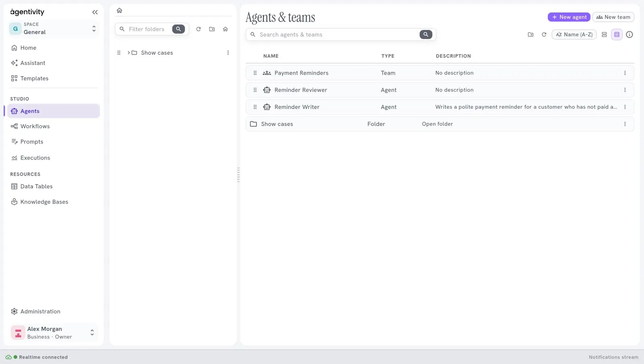Click the new folder icon in the agents toolbar
The image size is (644, 364).
coord(530,35)
